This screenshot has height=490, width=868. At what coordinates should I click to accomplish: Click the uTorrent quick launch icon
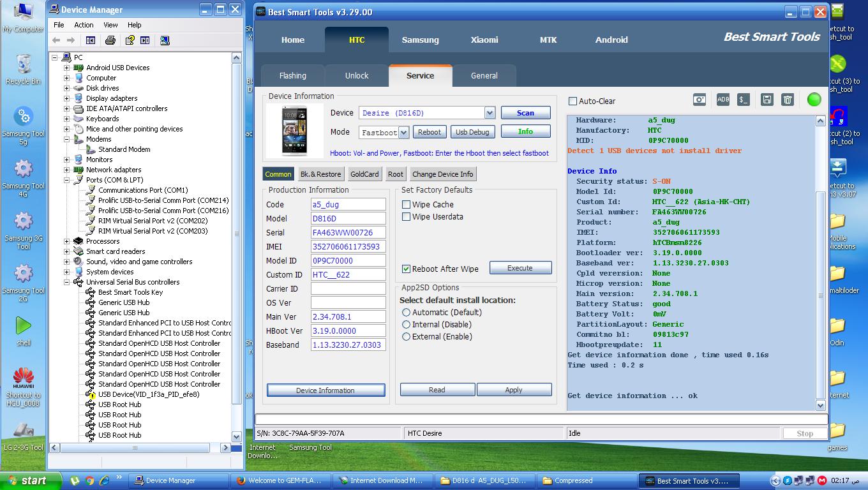point(75,480)
